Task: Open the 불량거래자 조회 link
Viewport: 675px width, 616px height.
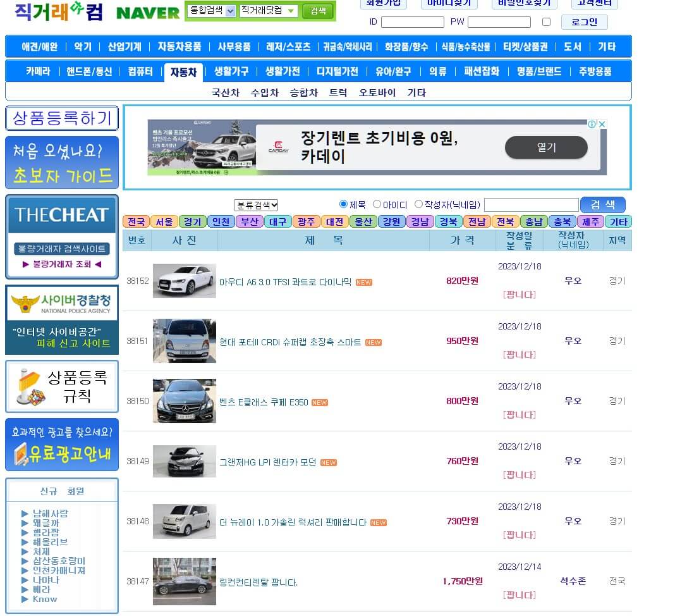Action: coord(62,264)
